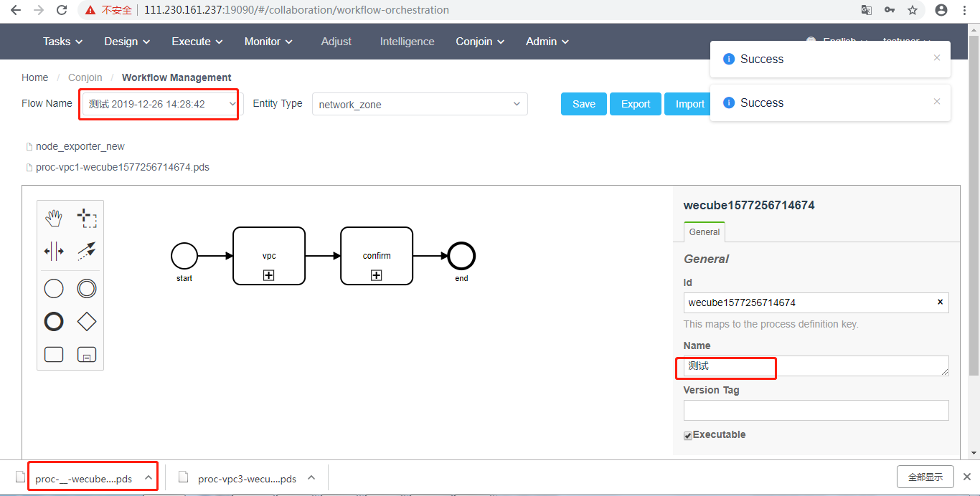
Task: Disable the Executable checkbox
Action: (x=687, y=435)
